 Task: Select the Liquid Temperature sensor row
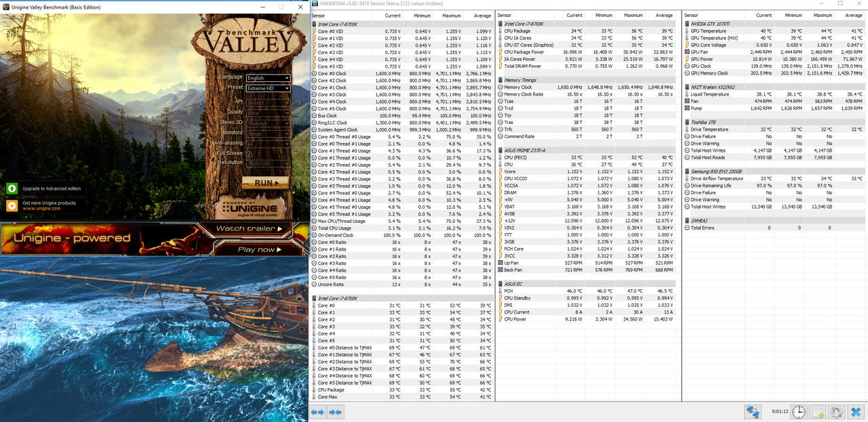click(774, 94)
